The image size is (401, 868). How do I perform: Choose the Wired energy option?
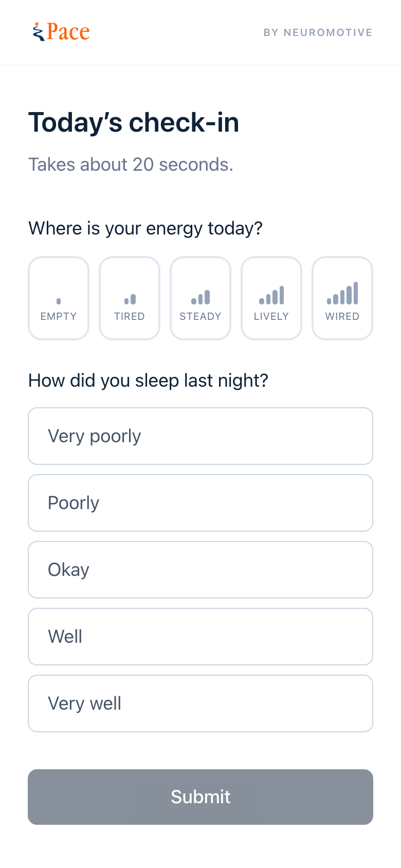point(342,298)
